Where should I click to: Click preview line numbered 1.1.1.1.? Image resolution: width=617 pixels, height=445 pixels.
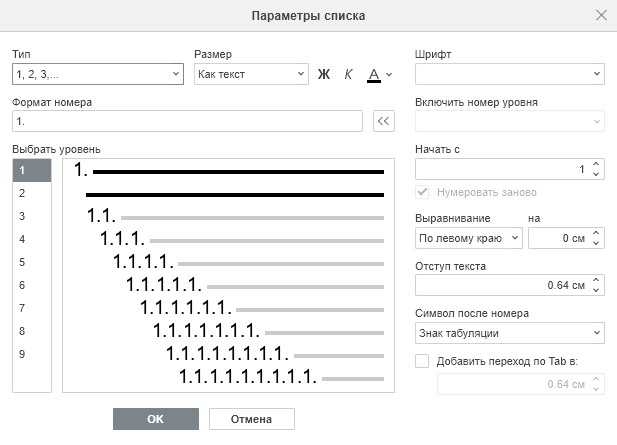tap(248, 262)
